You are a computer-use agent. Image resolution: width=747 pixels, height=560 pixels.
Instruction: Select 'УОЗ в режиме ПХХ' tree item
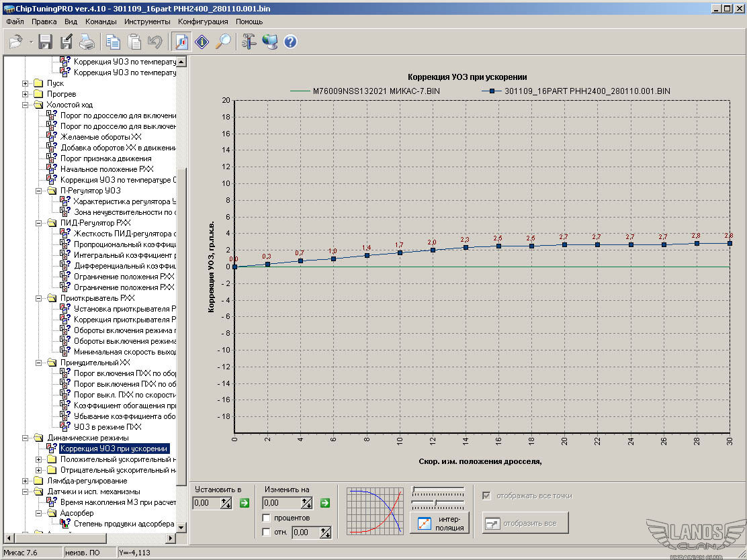tap(107, 427)
